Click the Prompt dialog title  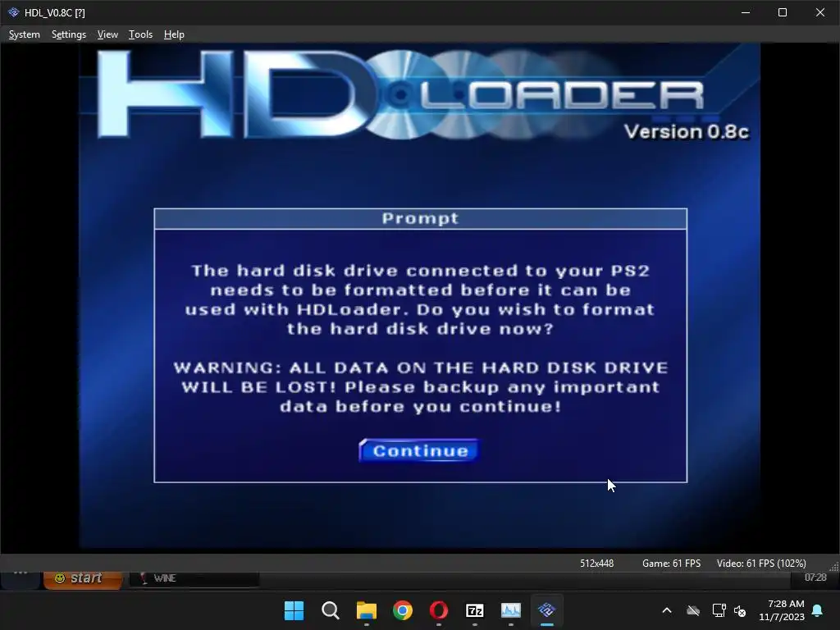coord(420,218)
